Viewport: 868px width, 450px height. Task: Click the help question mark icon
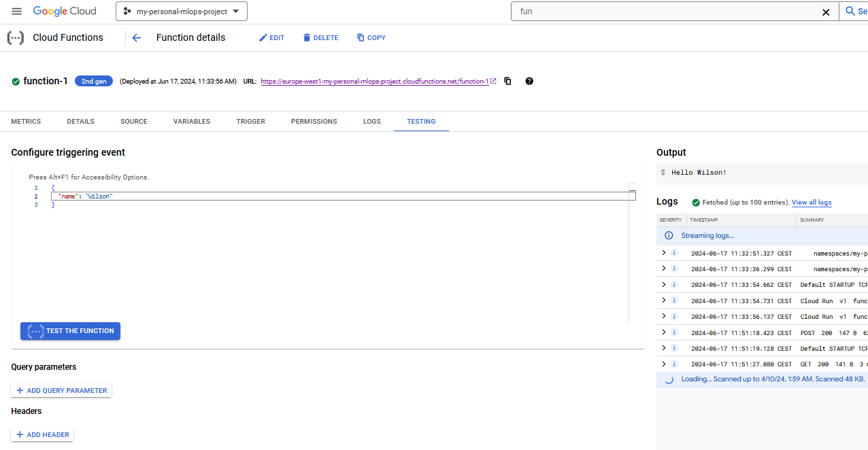[x=529, y=81]
